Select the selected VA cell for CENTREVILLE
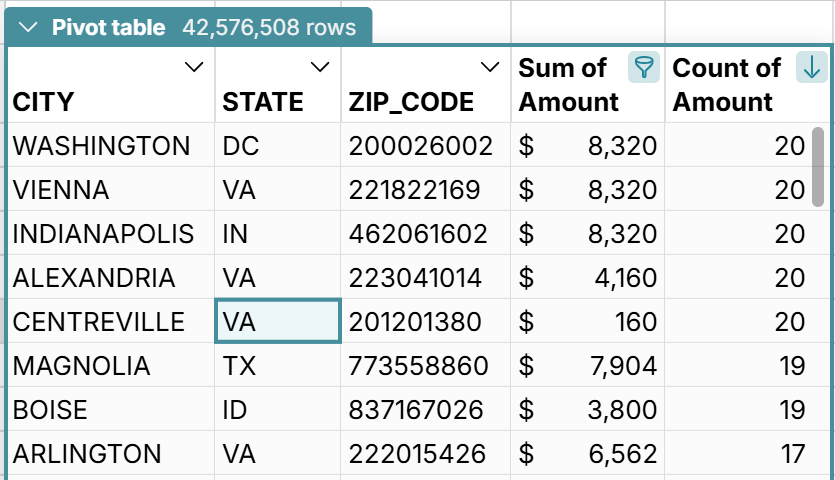This screenshot has width=835, height=480. pyautogui.click(x=278, y=322)
